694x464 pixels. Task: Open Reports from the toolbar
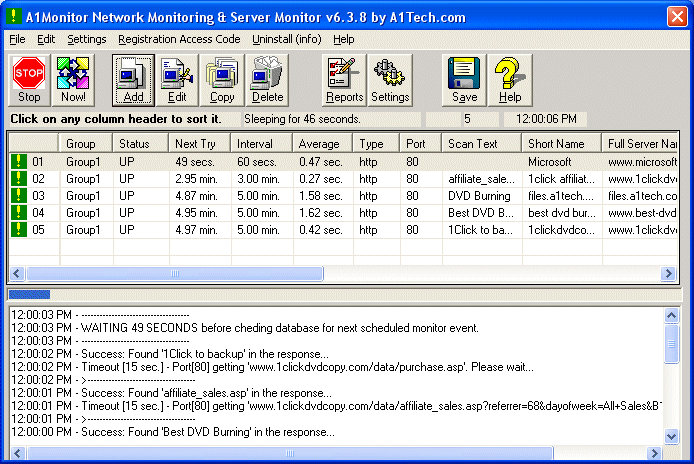click(344, 80)
